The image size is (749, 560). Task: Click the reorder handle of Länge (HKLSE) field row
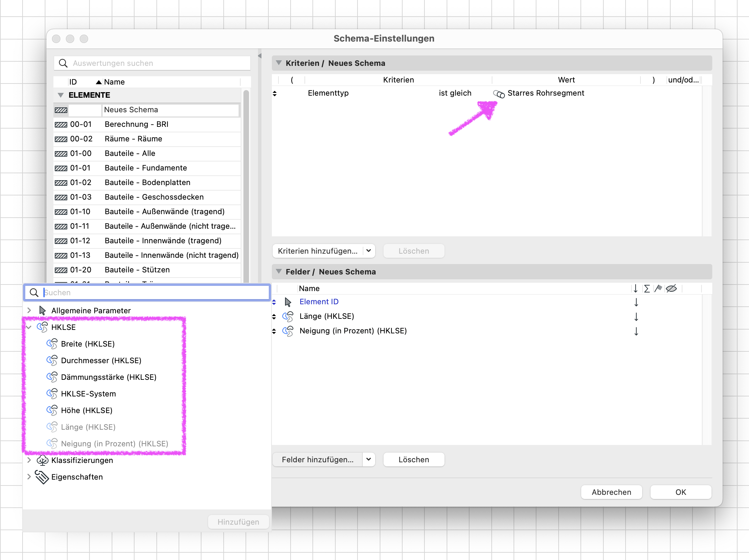[x=274, y=317]
